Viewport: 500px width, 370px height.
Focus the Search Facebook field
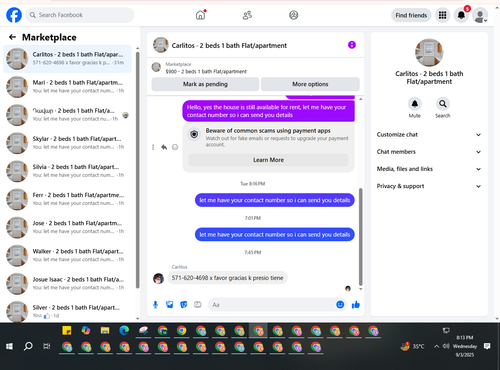(80, 15)
